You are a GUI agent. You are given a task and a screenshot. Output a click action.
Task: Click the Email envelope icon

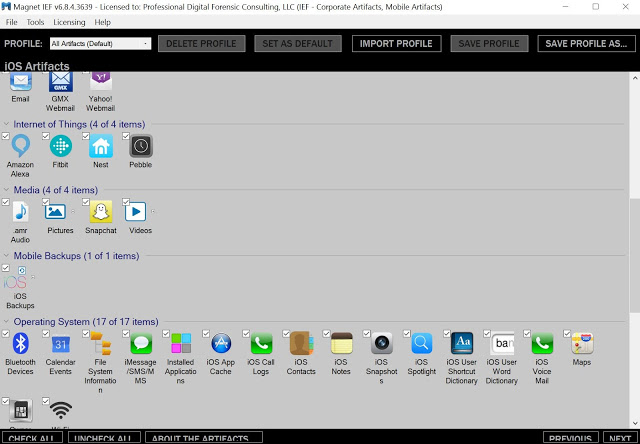pos(21,82)
